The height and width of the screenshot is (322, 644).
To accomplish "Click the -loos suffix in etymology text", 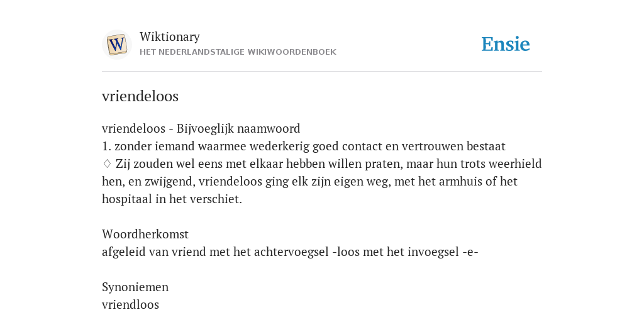I will [345, 252].
